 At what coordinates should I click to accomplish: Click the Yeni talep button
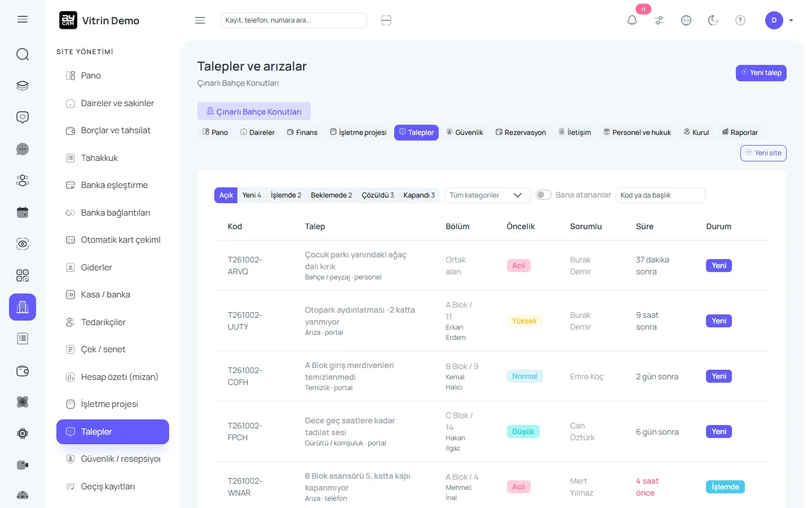coord(761,73)
